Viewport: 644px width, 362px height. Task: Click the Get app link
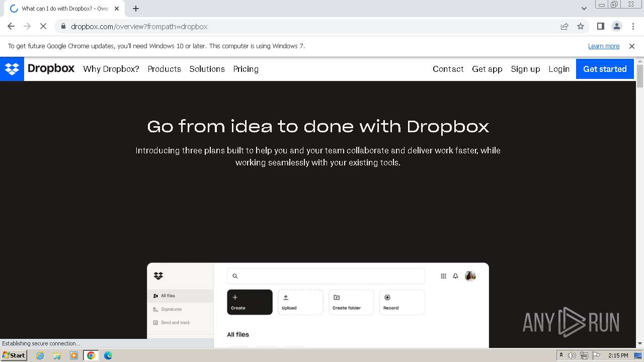point(487,69)
